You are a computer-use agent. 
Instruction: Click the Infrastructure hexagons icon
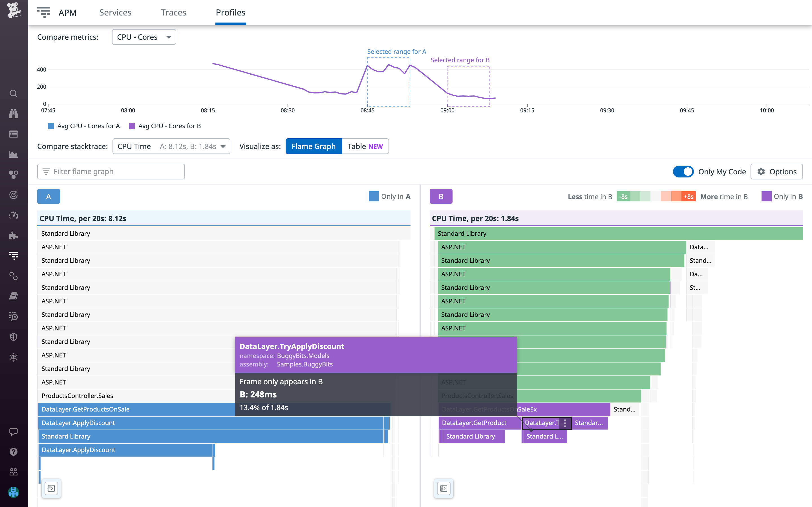click(x=14, y=174)
